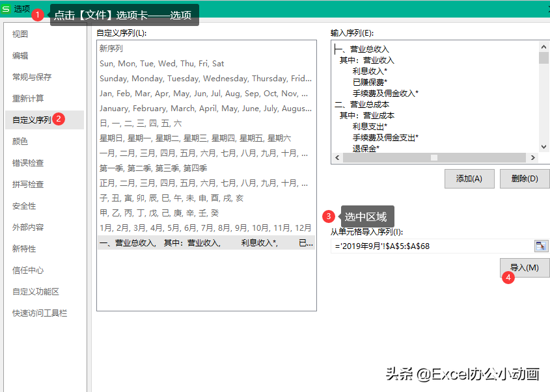Click the 输入序列 scroll down arrow
550x392 pixels.
[x=543, y=147]
